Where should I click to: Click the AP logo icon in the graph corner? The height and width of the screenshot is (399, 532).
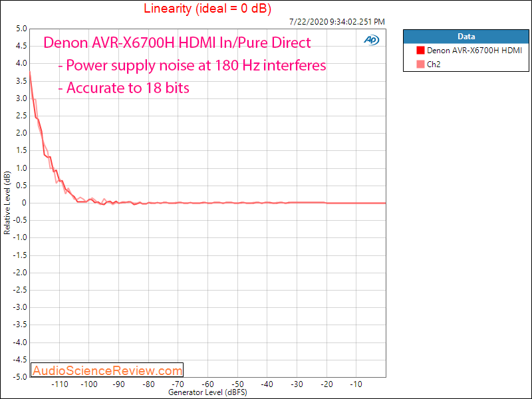point(372,40)
